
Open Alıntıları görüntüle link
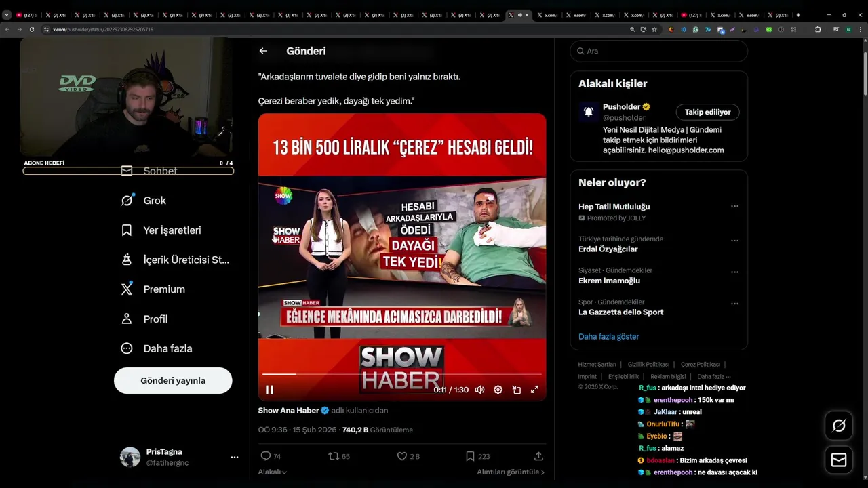[x=511, y=472]
